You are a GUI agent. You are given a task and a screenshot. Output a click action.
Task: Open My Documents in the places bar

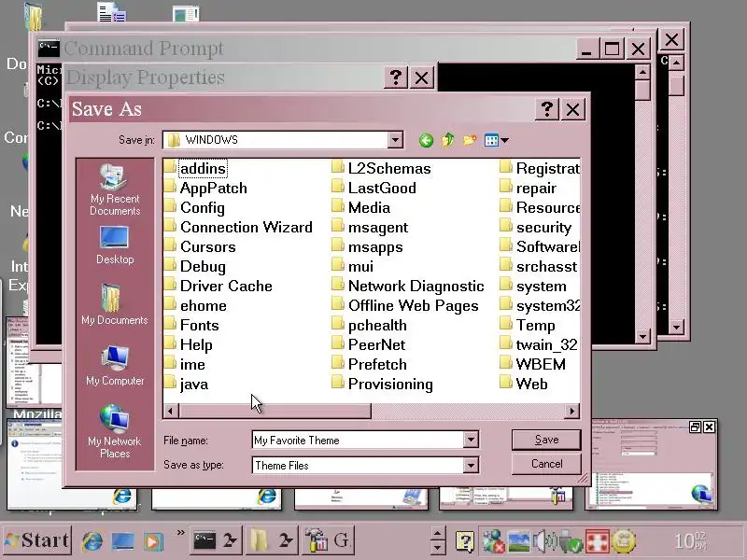point(115,305)
